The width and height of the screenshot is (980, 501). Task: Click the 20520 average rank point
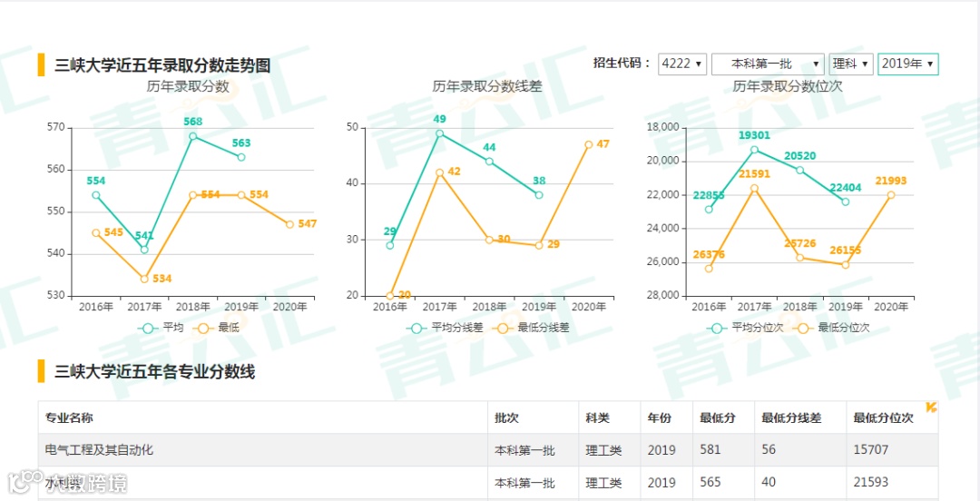click(800, 170)
